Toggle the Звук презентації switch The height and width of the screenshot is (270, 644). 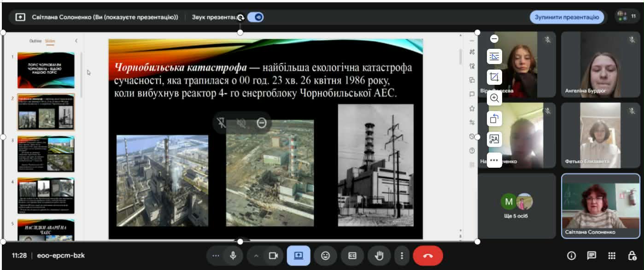pos(255,17)
